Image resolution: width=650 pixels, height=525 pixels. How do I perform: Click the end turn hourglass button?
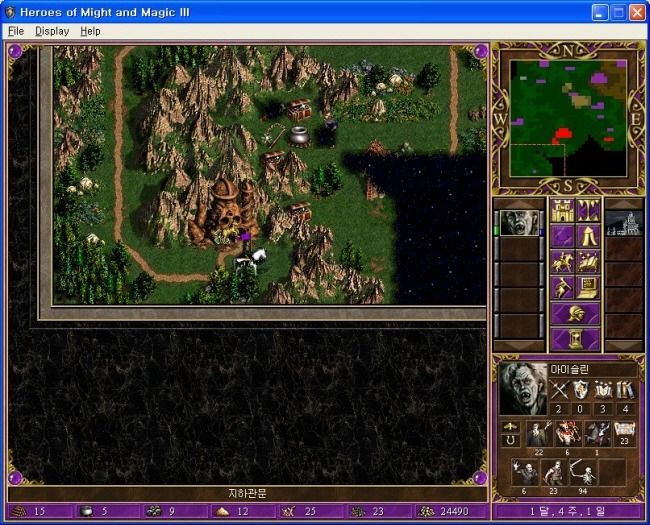pyautogui.click(x=575, y=339)
